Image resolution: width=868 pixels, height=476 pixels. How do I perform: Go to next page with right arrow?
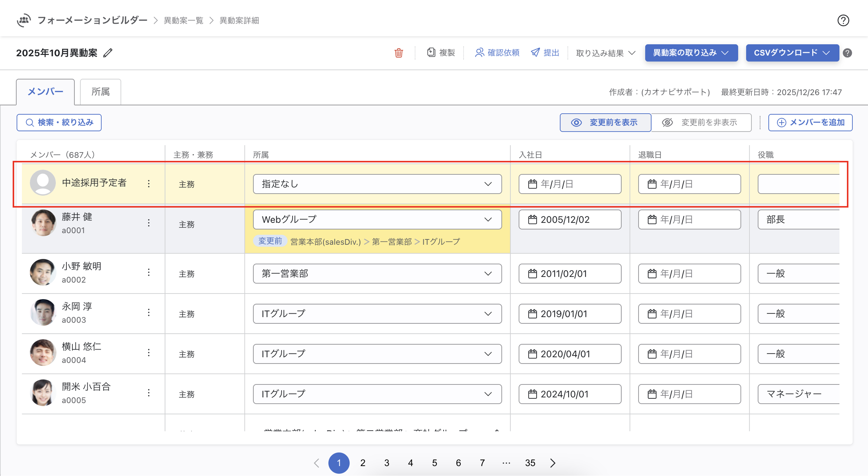553,463
